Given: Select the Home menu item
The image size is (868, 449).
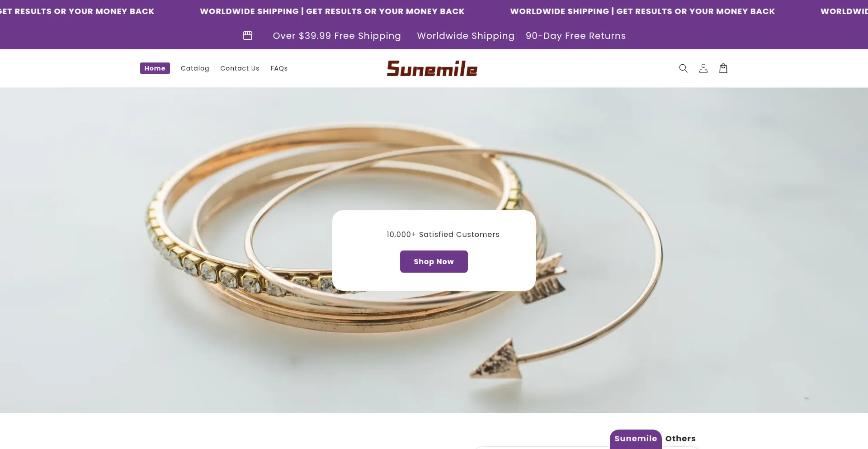Looking at the screenshot, I should pos(155,68).
